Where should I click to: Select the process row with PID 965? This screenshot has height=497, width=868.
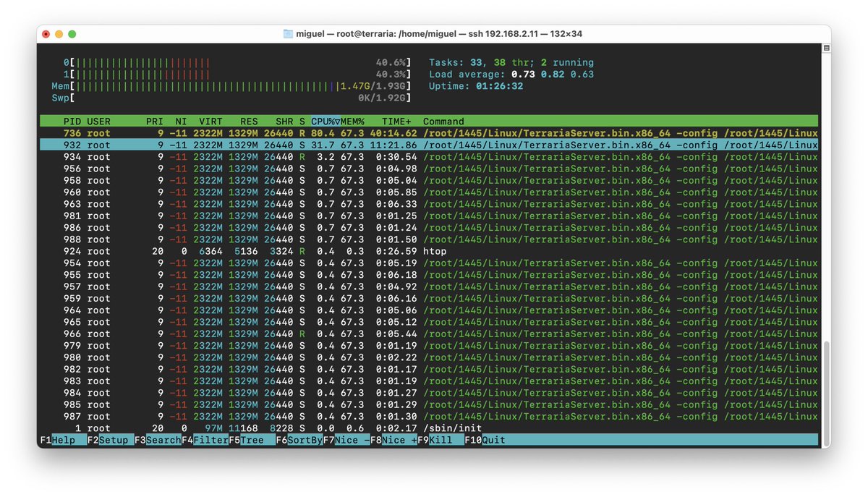click(429, 322)
